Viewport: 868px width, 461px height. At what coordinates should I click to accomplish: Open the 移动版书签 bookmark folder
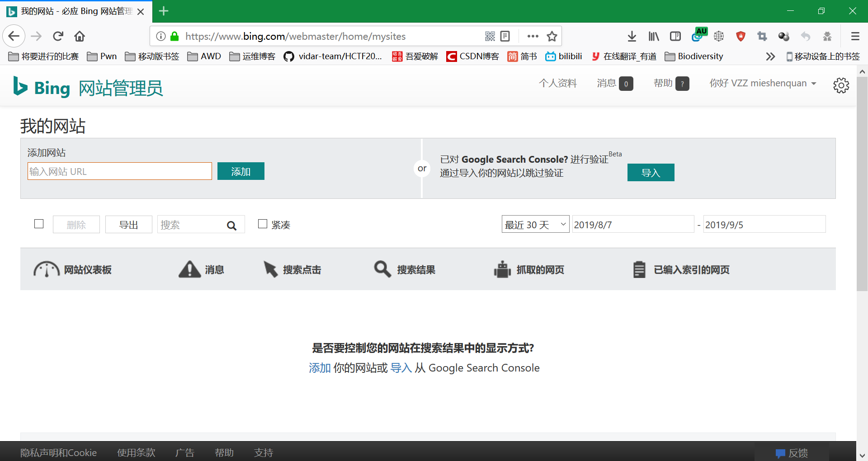click(152, 56)
